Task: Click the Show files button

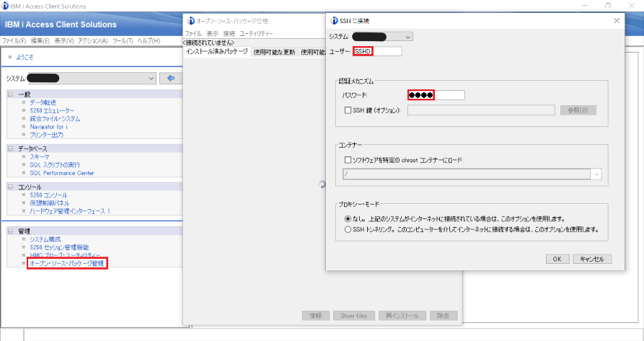Action: 353,316
